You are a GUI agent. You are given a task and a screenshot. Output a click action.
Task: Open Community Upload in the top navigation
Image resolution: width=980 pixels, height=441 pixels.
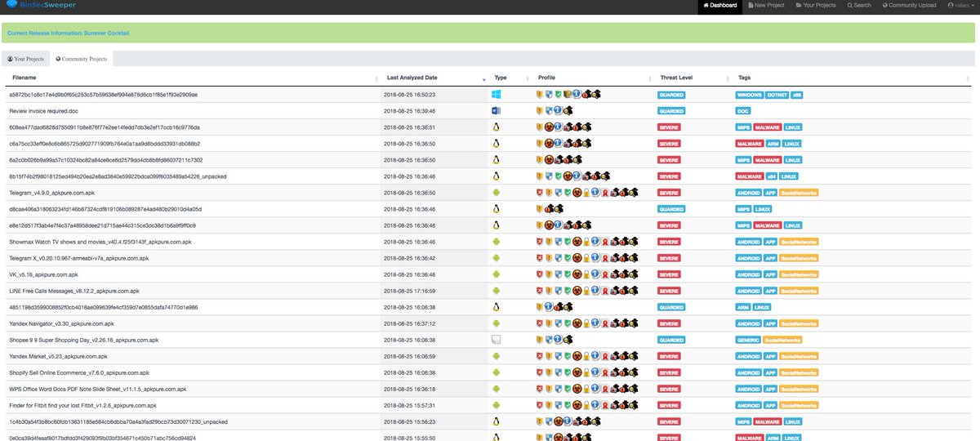(x=909, y=5)
